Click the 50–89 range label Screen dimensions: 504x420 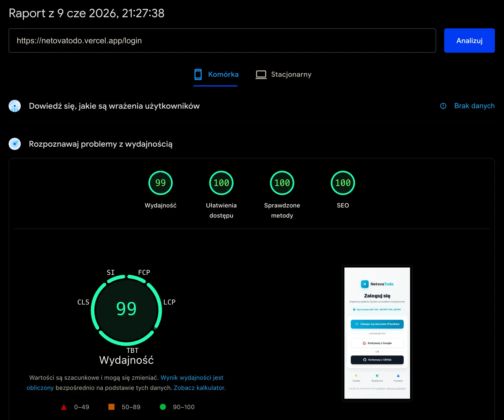point(131,407)
